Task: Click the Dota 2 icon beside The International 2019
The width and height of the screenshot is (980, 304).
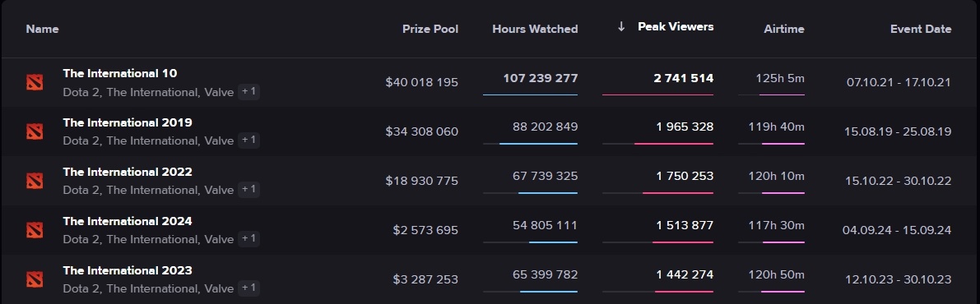Action: 35,131
